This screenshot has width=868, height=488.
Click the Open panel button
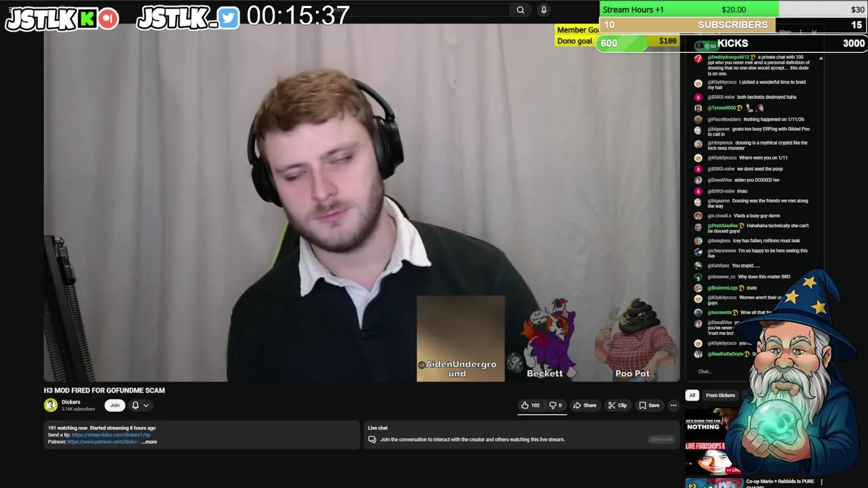(661, 439)
